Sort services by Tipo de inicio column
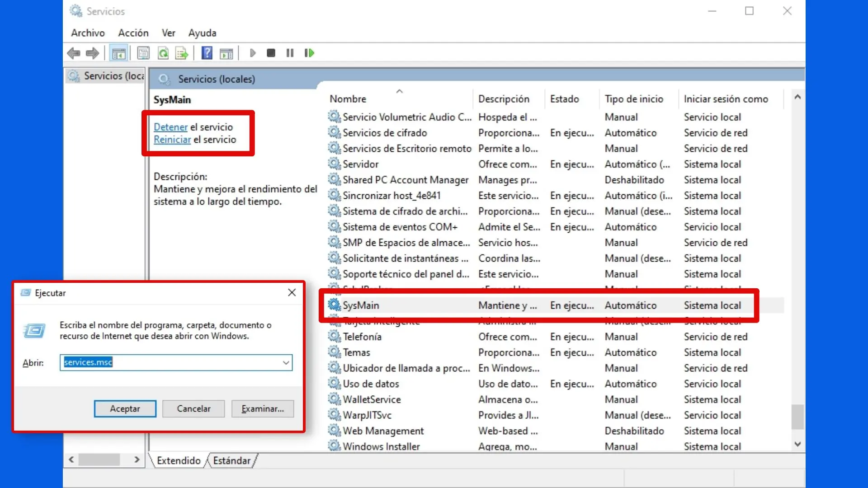This screenshot has height=488, width=868. coord(634,99)
